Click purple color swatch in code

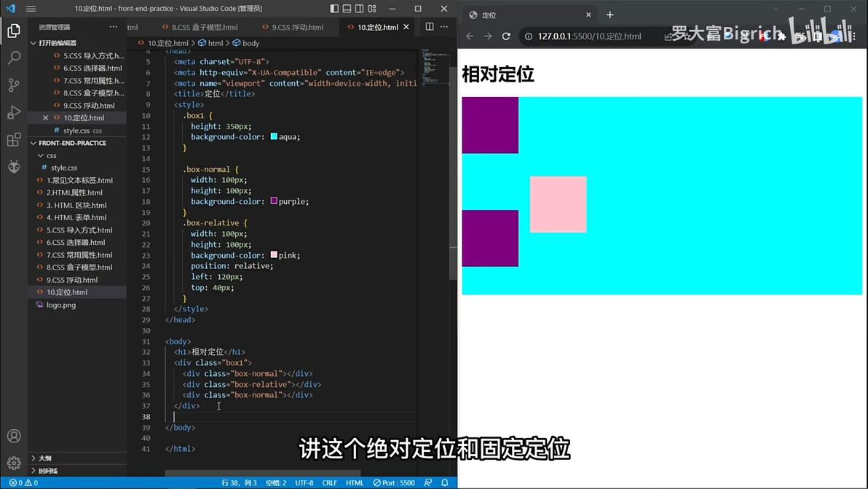pyautogui.click(x=274, y=201)
